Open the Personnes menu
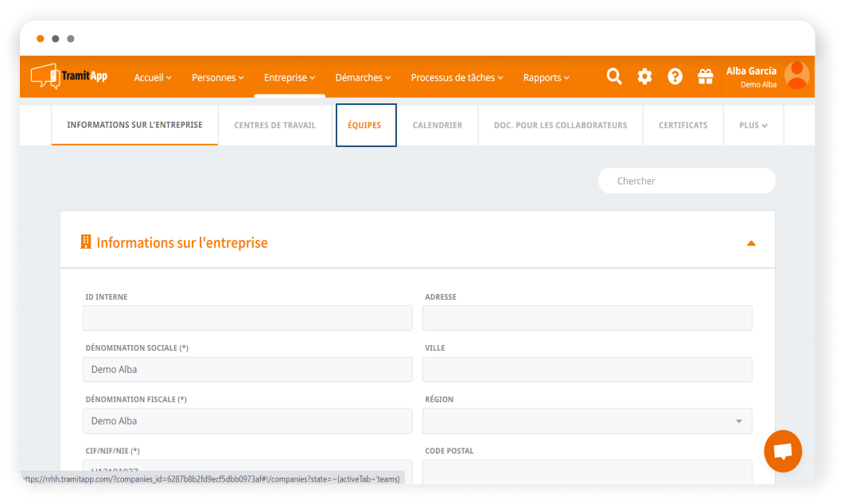This screenshot has height=504, width=844. pyautogui.click(x=219, y=78)
